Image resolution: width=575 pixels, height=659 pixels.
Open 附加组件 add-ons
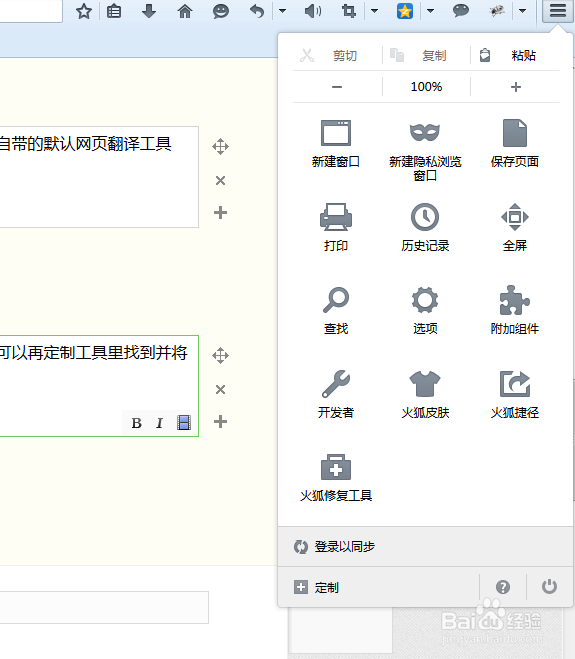pos(515,311)
